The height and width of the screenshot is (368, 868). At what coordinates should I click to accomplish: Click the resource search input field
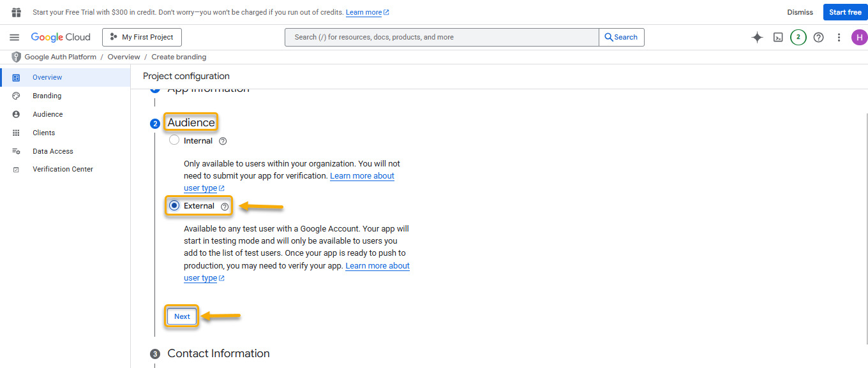click(442, 38)
